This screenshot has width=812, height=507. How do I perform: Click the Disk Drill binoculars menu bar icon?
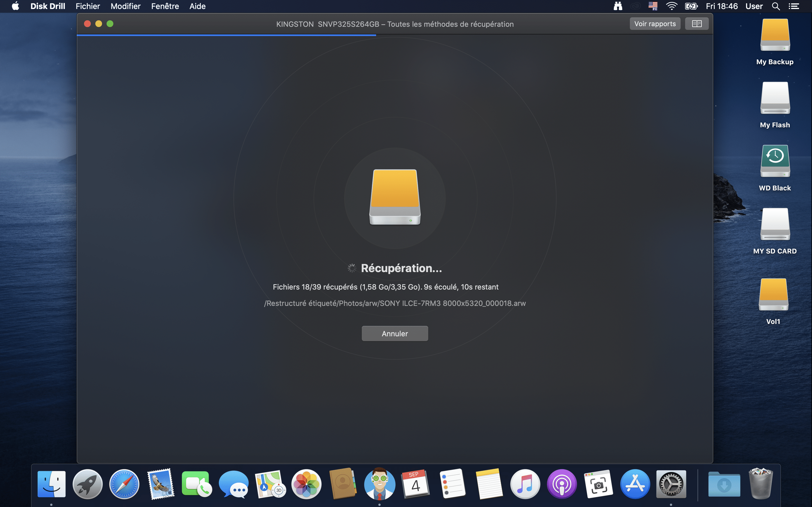coord(618,6)
